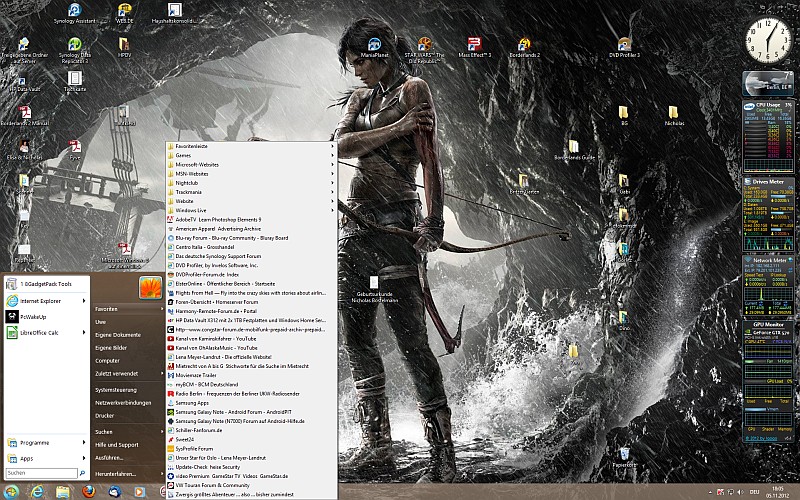Open the media player taskbar icon
The image size is (800, 500).
[139, 492]
